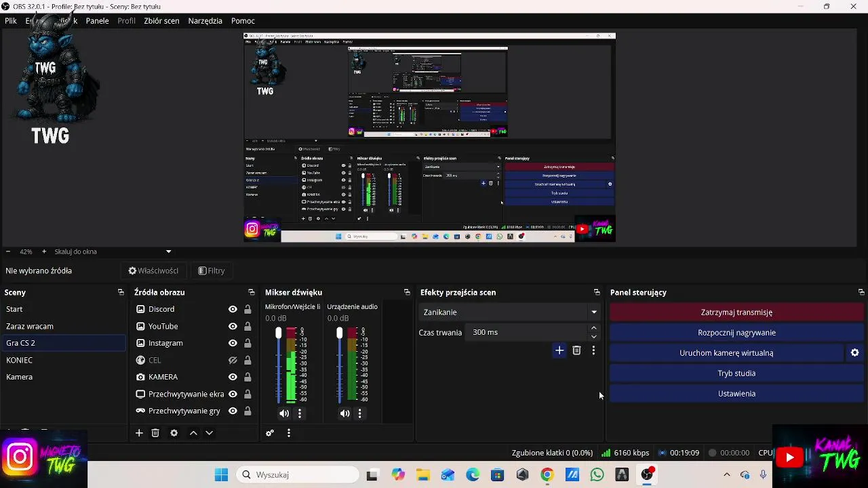Open Mikrofon channel options three dots

click(x=300, y=413)
